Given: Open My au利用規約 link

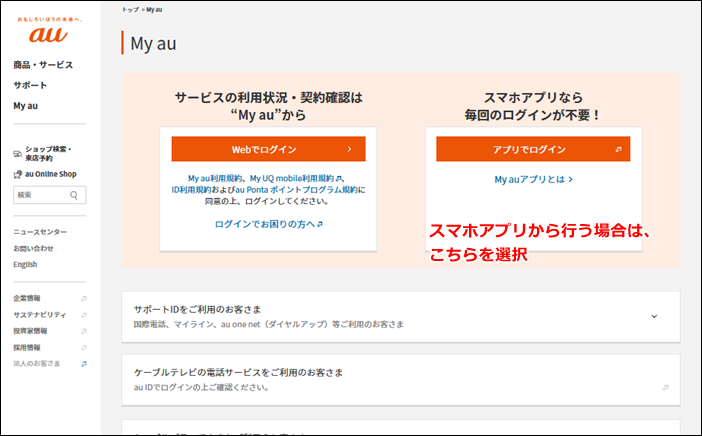Looking at the screenshot, I should tap(215, 178).
